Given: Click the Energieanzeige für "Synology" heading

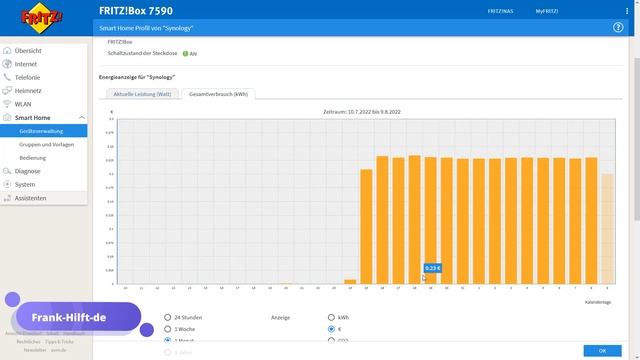Looking at the screenshot, I should (x=137, y=77).
